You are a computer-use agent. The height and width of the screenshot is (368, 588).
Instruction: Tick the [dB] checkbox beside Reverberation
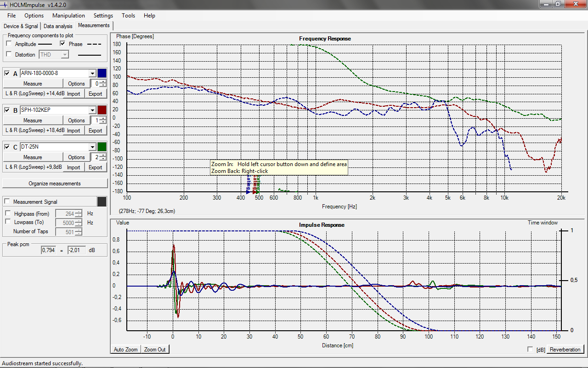click(531, 350)
